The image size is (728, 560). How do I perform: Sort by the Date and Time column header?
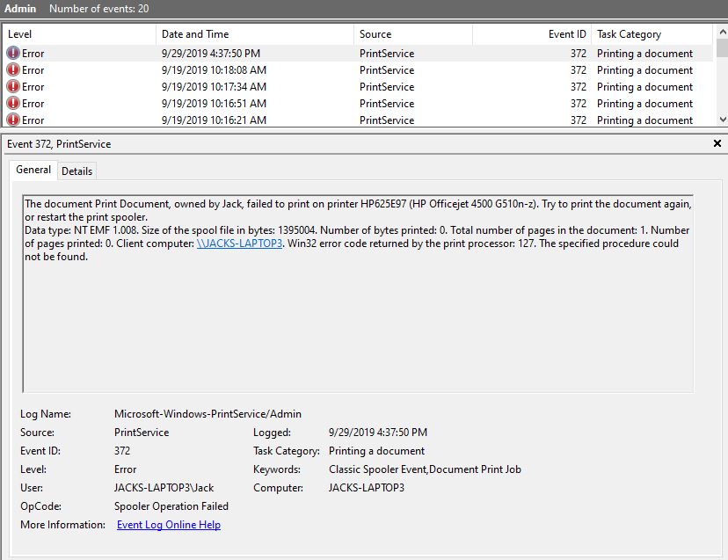(x=255, y=34)
